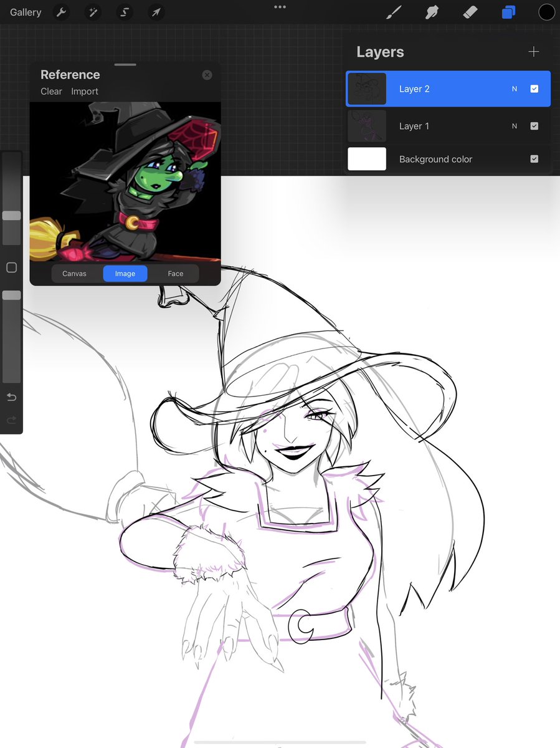Viewport: 560px width, 748px height.
Task: Toggle Layer 1 visibility checkbox
Action: [534, 126]
